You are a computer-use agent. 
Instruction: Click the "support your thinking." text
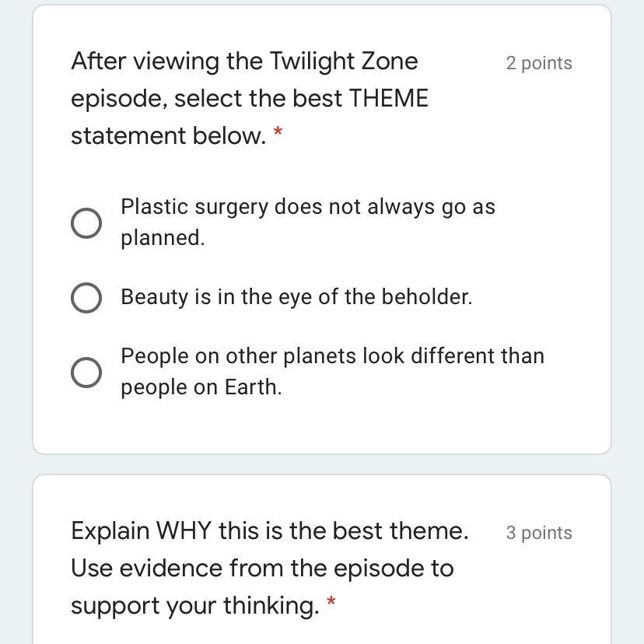(x=194, y=606)
